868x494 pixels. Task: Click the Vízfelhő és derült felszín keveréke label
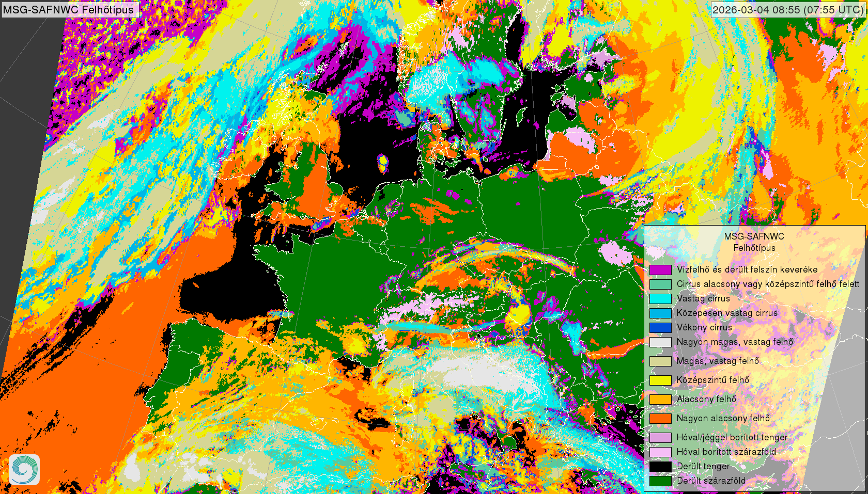click(x=747, y=269)
